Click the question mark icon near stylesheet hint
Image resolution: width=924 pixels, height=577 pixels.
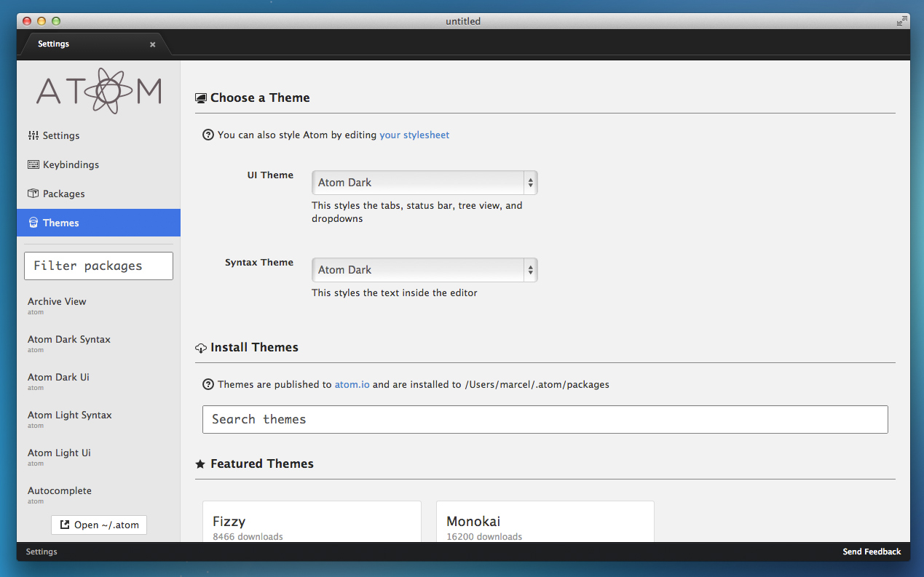[208, 135]
